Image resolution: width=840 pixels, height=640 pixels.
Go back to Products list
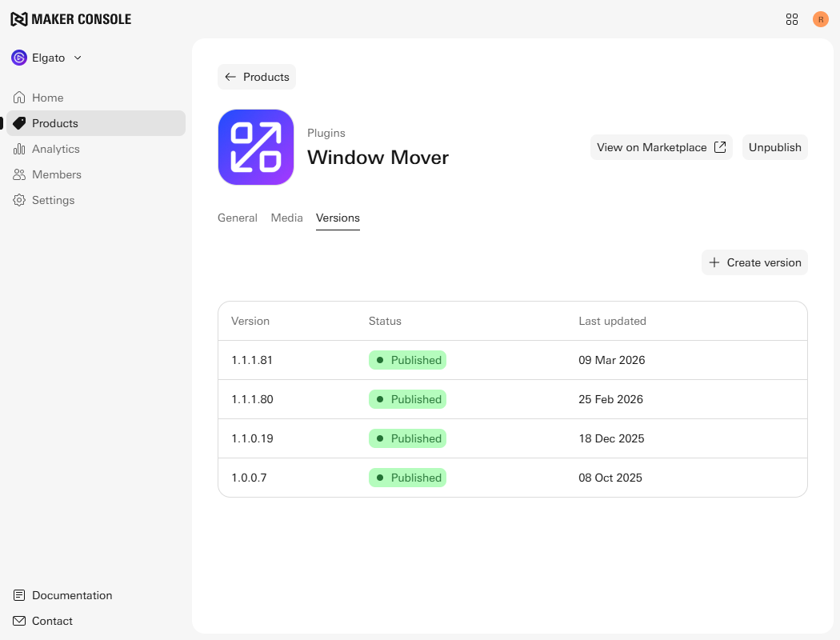coord(257,77)
